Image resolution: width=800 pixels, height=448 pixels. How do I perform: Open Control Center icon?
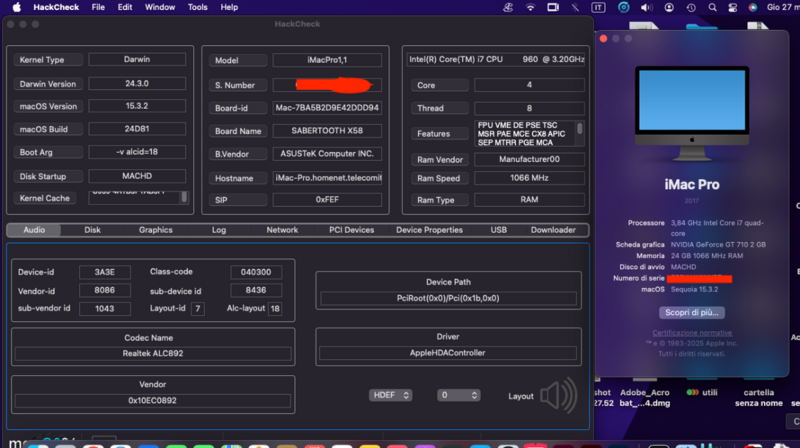pos(733,7)
